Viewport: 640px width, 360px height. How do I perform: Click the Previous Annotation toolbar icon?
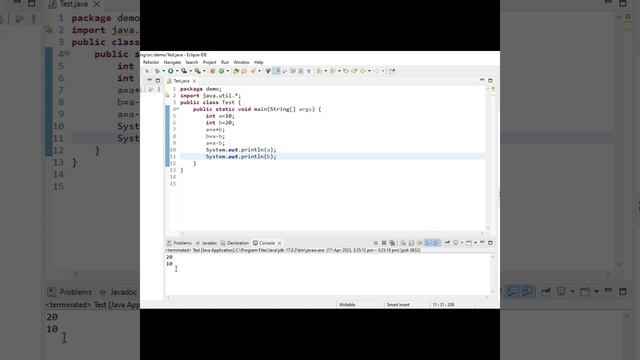[x=333, y=71]
